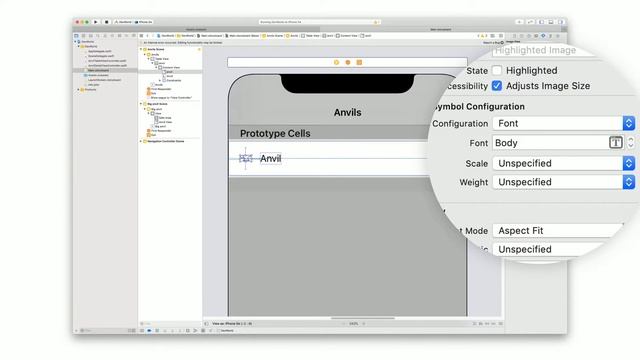This screenshot has height=360, width=640.
Task: Switch to the File inspector tab
Action: pyautogui.click(x=514, y=36)
